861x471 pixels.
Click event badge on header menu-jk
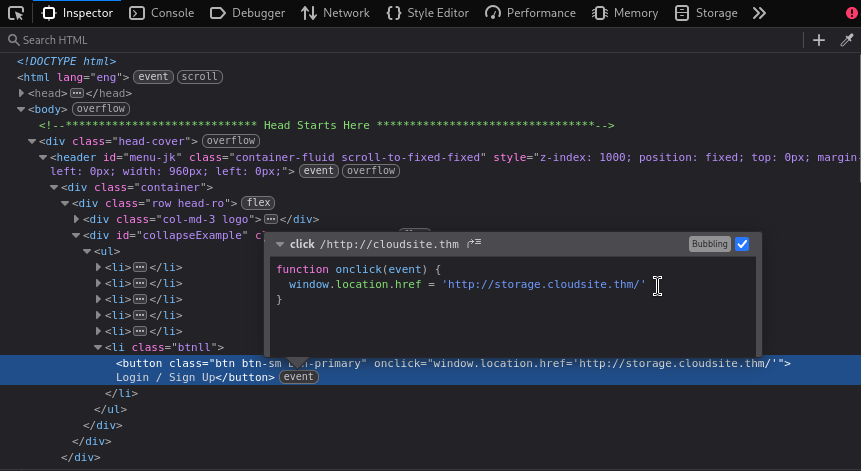[318, 171]
